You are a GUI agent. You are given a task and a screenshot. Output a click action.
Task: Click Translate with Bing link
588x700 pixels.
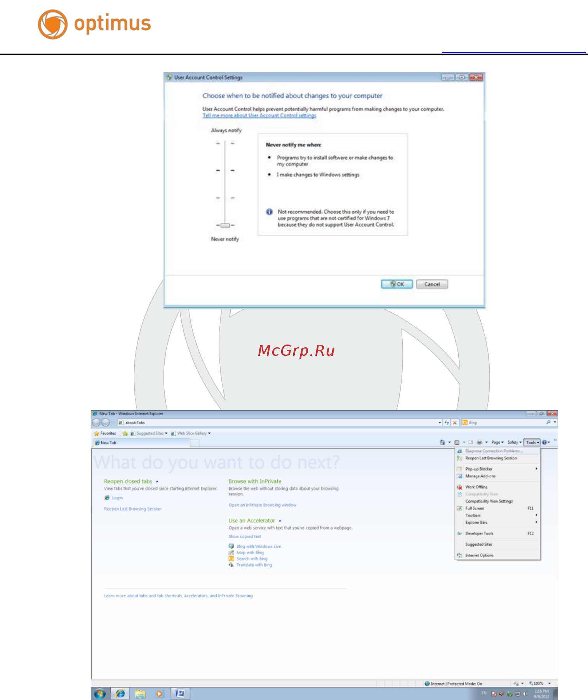coord(254,565)
